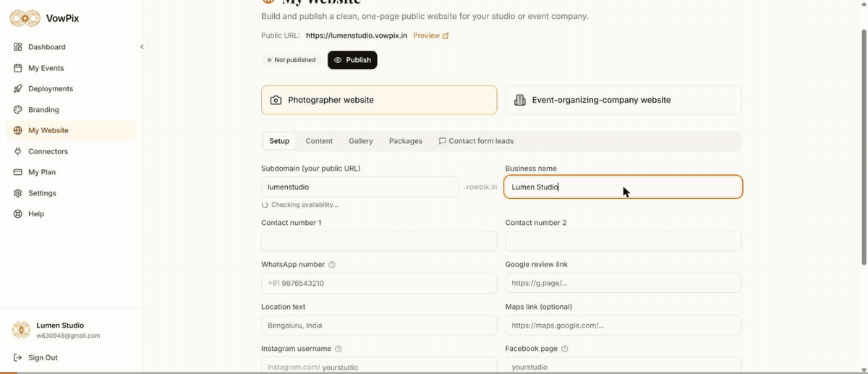Publish the website
This screenshot has width=868, height=374.
click(x=352, y=60)
